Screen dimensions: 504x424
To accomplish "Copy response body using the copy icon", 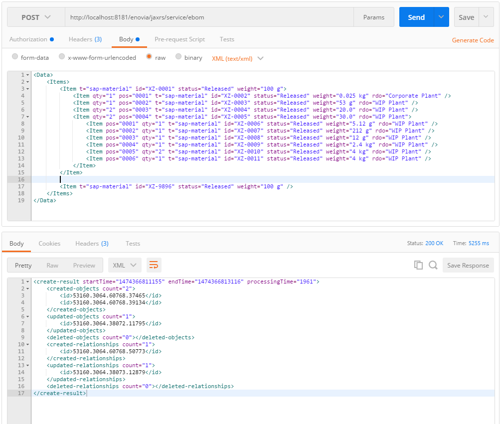I will [x=418, y=265].
